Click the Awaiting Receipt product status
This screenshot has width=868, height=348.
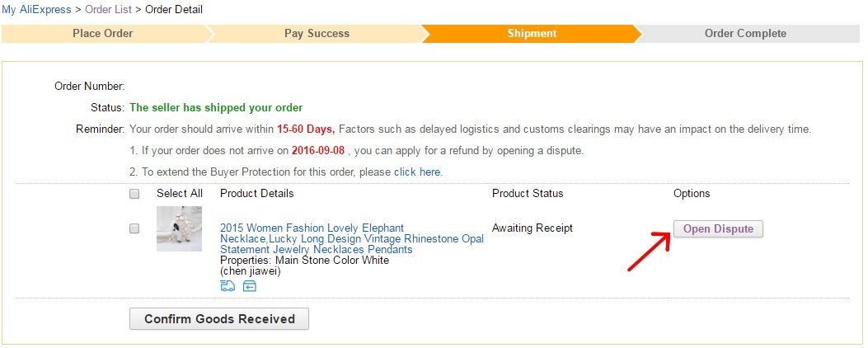point(532,228)
